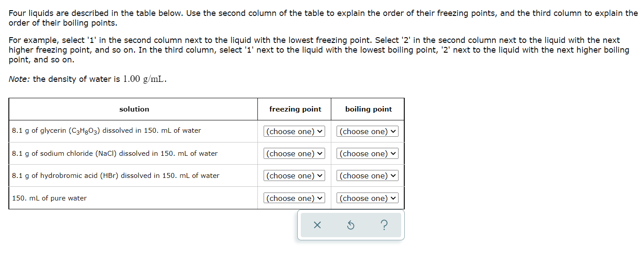Image resolution: width=644 pixels, height=262 pixels.
Task: Click the 'solution' column header
Action: (134, 109)
